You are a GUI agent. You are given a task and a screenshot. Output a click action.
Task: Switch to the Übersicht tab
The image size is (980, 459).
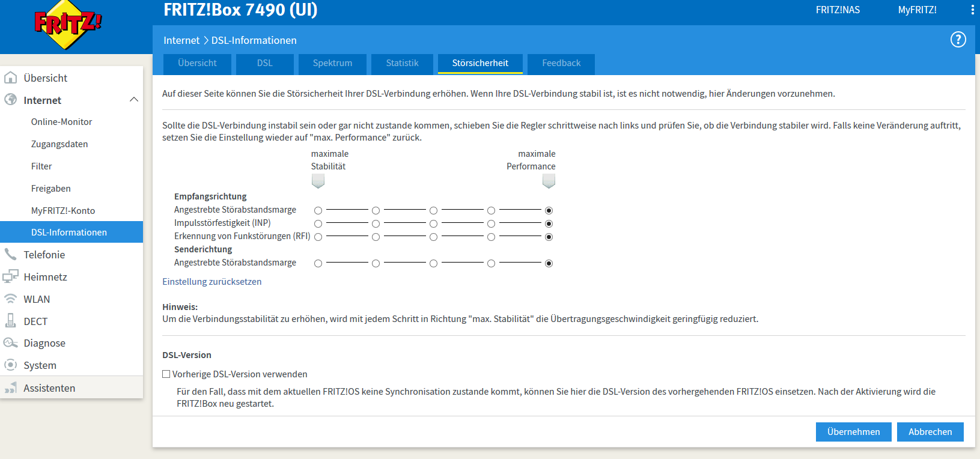197,63
